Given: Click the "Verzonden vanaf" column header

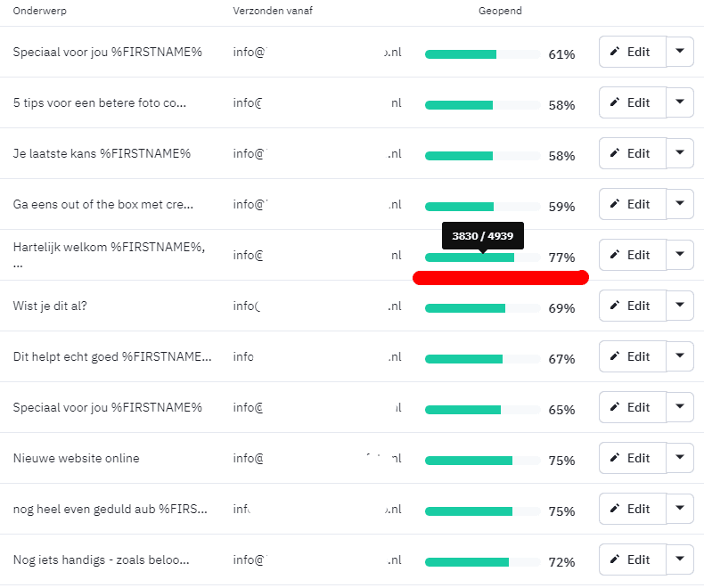Looking at the screenshot, I should click(x=273, y=12).
